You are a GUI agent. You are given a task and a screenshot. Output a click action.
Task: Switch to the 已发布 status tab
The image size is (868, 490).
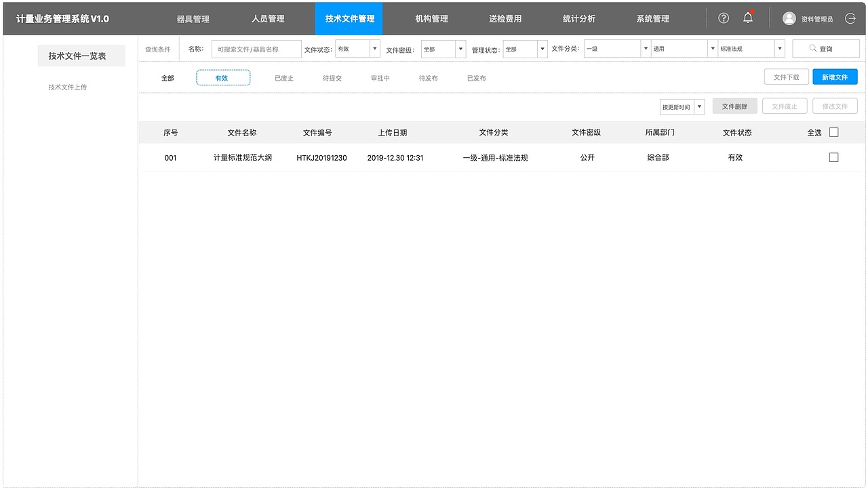tap(477, 78)
